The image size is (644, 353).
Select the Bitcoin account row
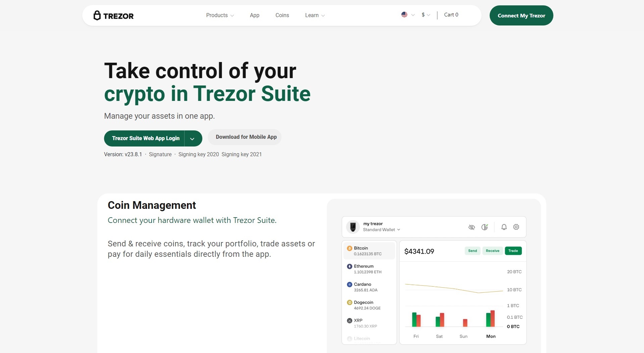point(369,251)
